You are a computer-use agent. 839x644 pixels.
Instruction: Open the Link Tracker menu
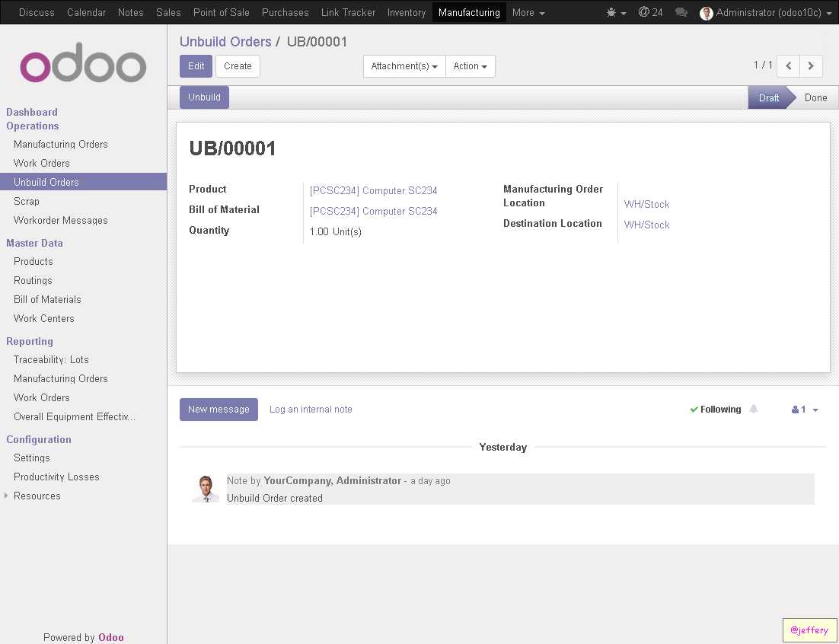349,12
